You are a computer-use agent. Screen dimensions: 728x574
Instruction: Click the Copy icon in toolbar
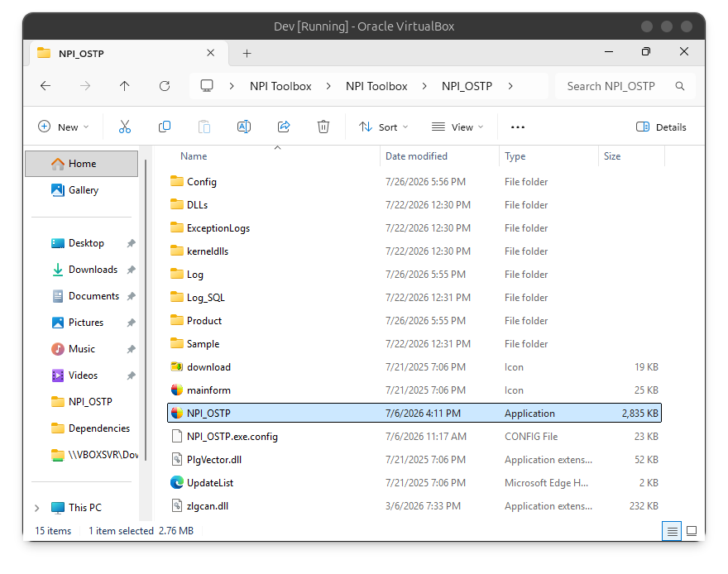(165, 127)
